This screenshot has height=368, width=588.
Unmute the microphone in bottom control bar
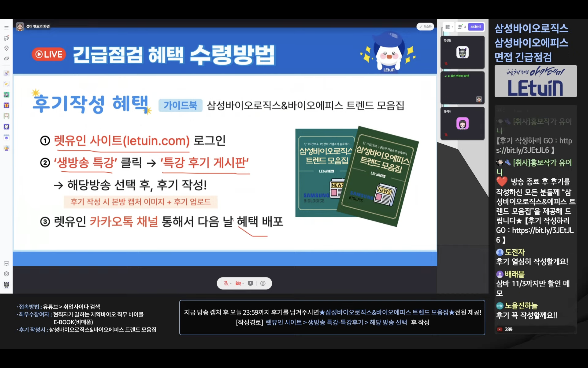(226, 283)
